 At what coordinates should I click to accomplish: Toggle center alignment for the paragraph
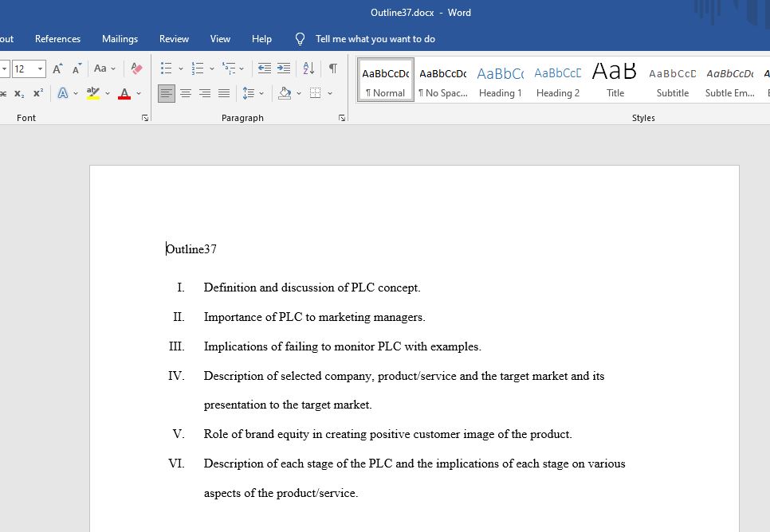point(186,93)
